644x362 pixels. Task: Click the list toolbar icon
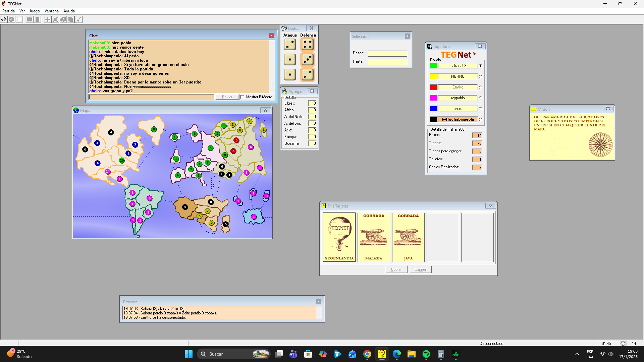coord(19,19)
